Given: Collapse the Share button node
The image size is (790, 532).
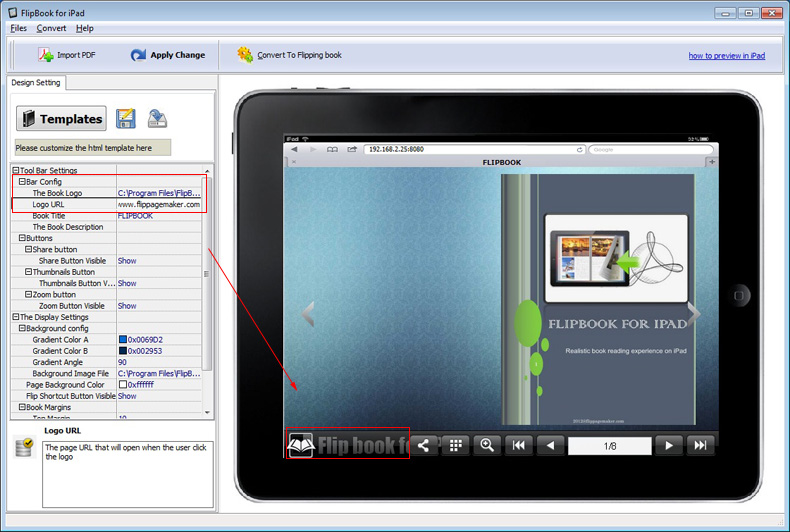Looking at the screenshot, I should (29, 249).
